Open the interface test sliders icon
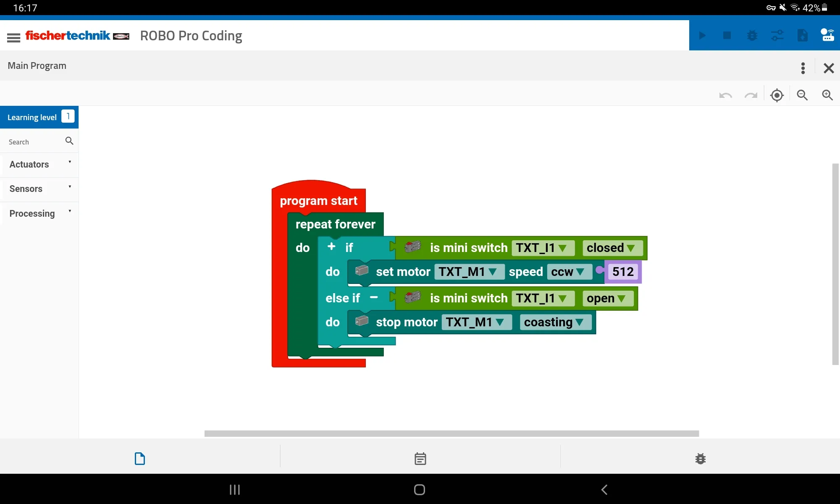Screen dimensions: 840x504 pyautogui.click(x=777, y=35)
